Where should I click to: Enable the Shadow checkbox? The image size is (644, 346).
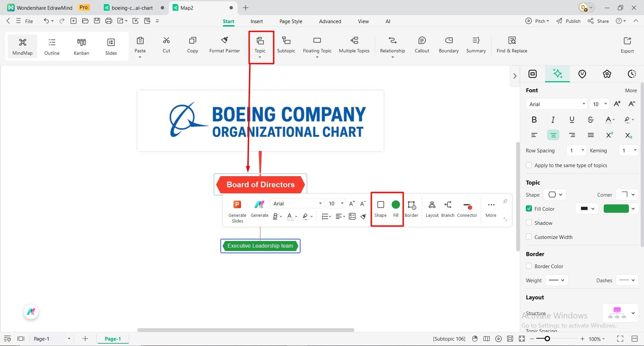click(529, 223)
